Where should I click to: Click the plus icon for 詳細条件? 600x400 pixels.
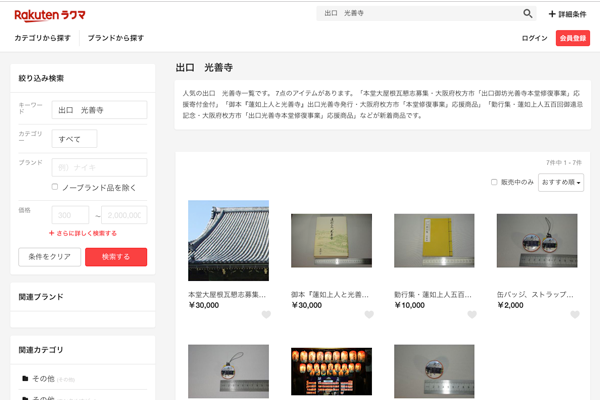553,14
